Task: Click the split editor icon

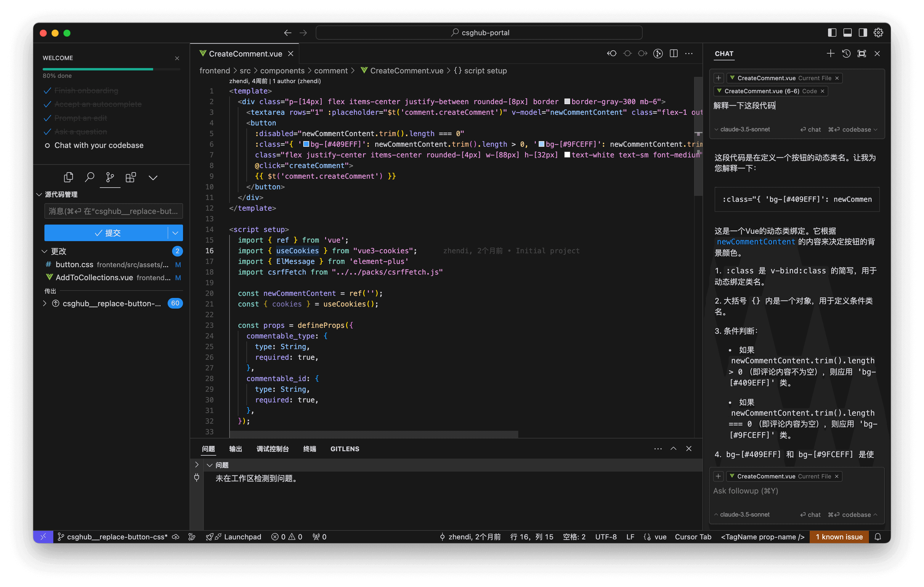Action: point(673,54)
